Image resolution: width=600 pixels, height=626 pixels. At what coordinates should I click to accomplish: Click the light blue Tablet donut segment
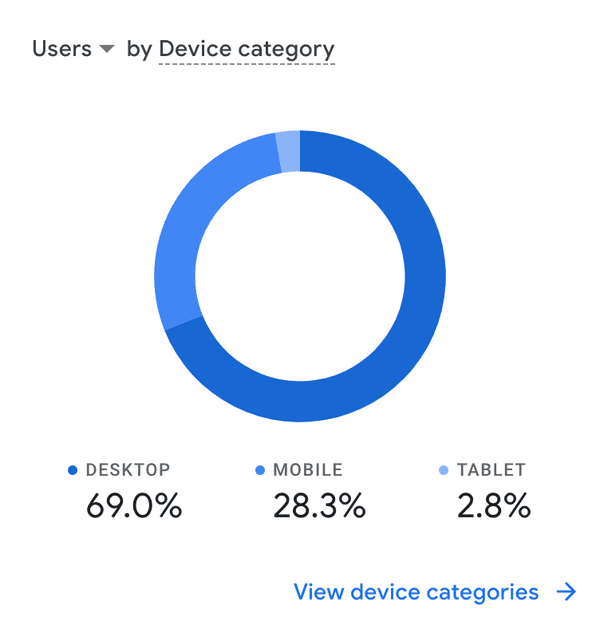pos(288,152)
